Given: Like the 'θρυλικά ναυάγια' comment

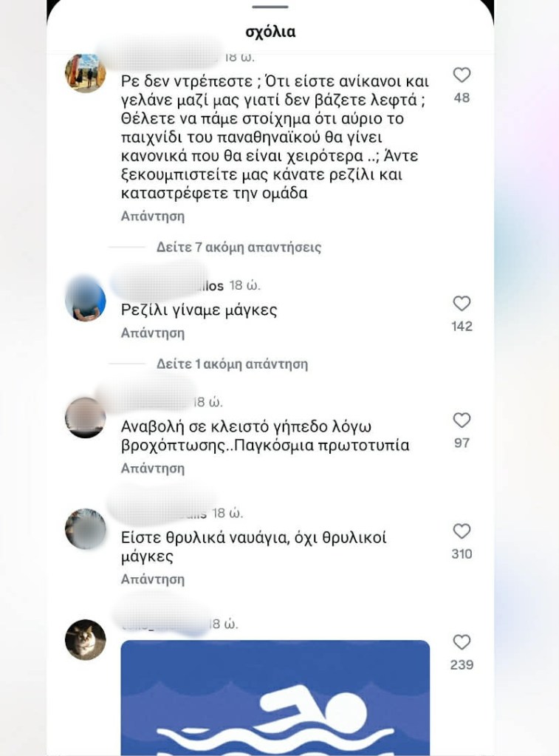Looking at the screenshot, I should tap(462, 531).
